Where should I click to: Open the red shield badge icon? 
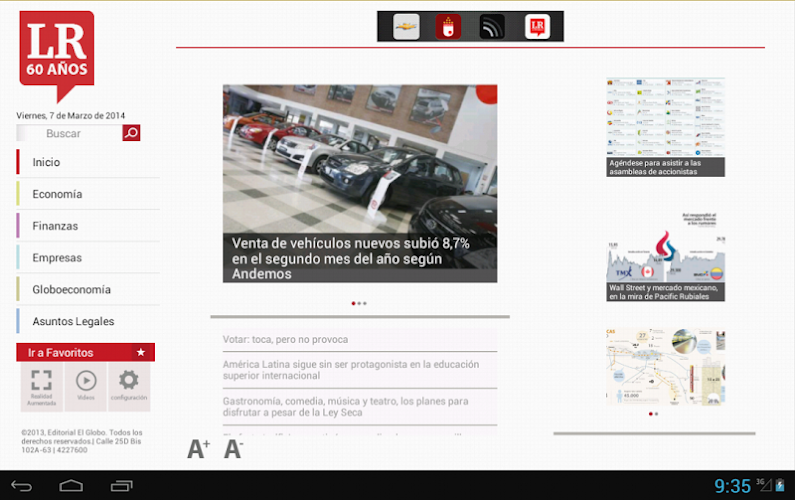(x=448, y=27)
